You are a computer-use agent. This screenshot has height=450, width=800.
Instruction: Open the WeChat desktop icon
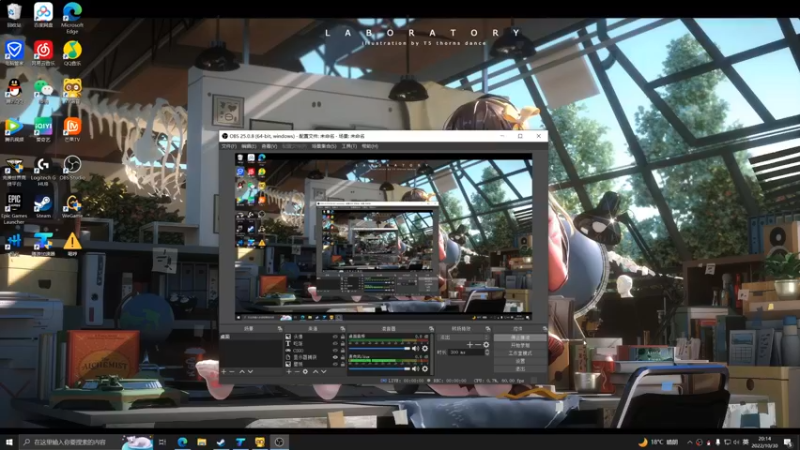(43, 91)
